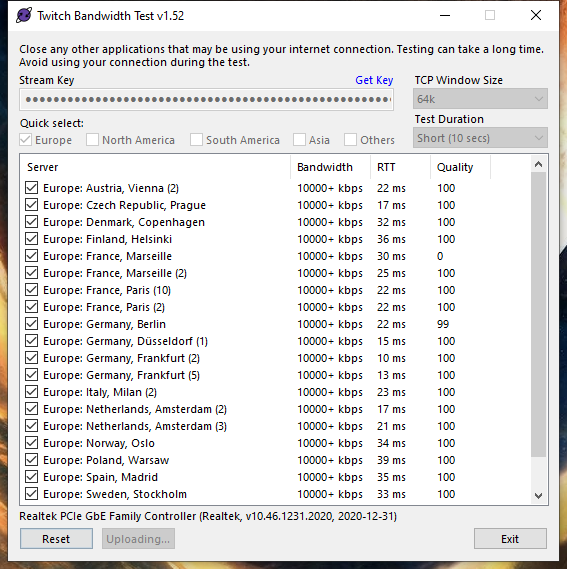567x569 pixels.
Task: Uncheck the Italy, Milan (2) server
Action: pyautogui.click(x=32, y=392)
